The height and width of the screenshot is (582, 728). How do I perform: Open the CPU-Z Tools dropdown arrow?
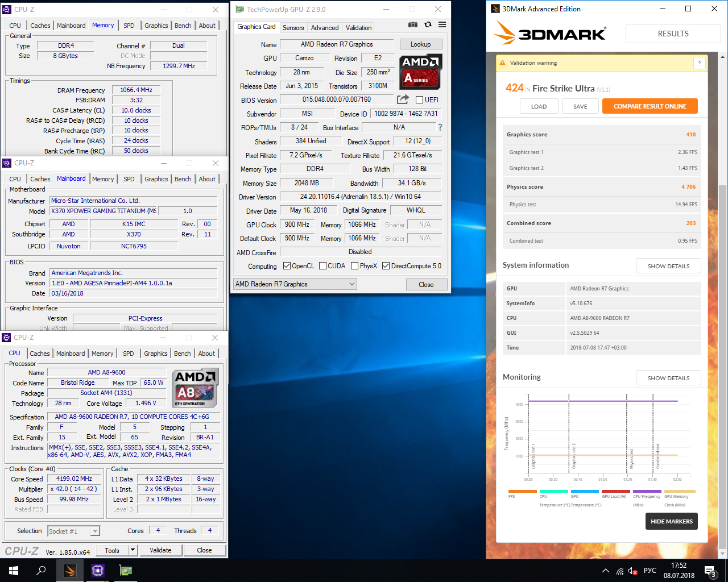point(133,550)
